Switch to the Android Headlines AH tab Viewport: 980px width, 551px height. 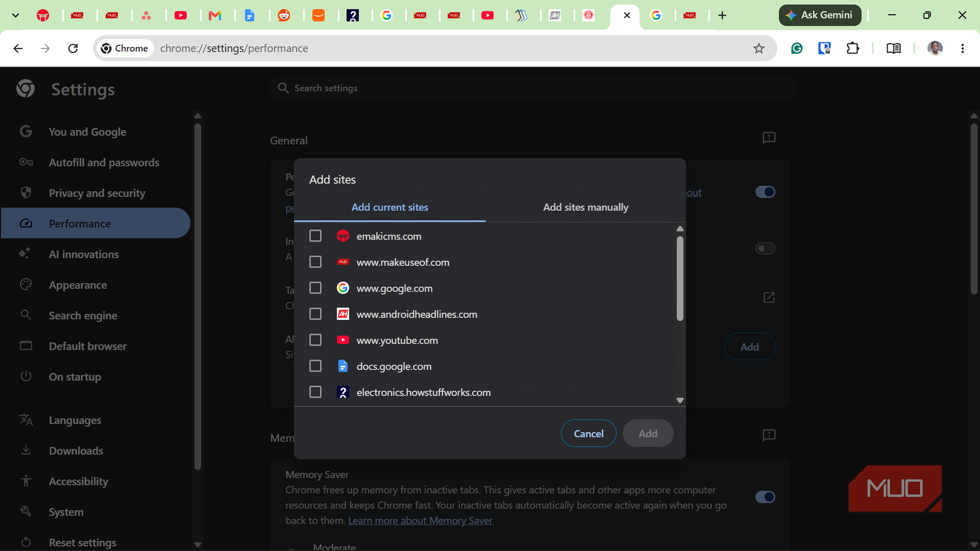point(555,15)
